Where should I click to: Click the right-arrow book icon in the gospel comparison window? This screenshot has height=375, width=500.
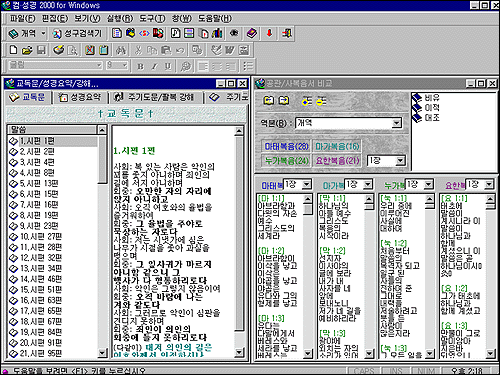point(284,100)
